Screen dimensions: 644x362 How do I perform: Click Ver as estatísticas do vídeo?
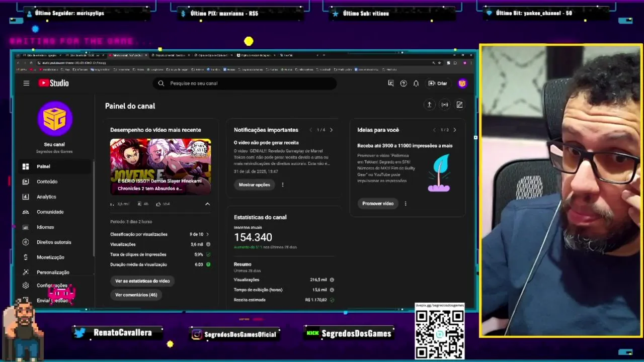(x=142, y=281)
